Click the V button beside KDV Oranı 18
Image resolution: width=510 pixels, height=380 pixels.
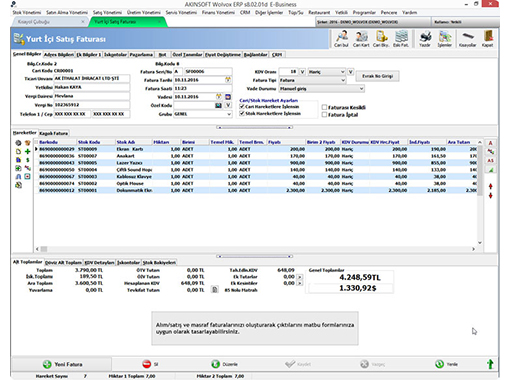point(302,72)
